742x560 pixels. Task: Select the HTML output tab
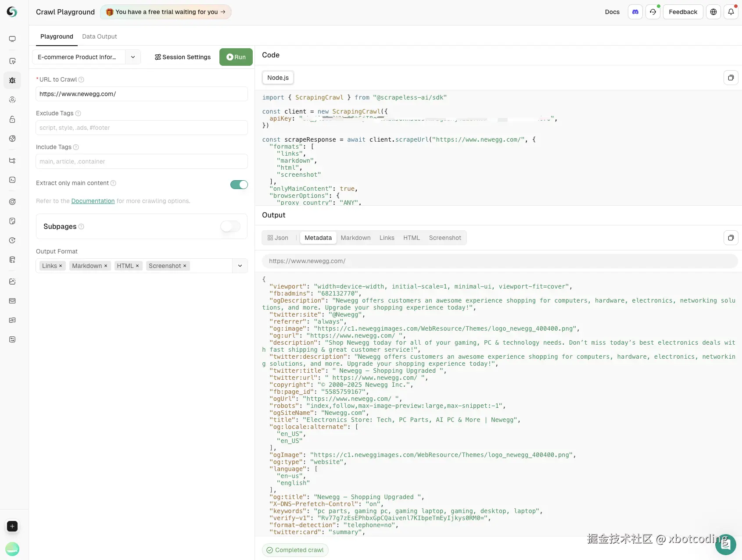point(412,238)
